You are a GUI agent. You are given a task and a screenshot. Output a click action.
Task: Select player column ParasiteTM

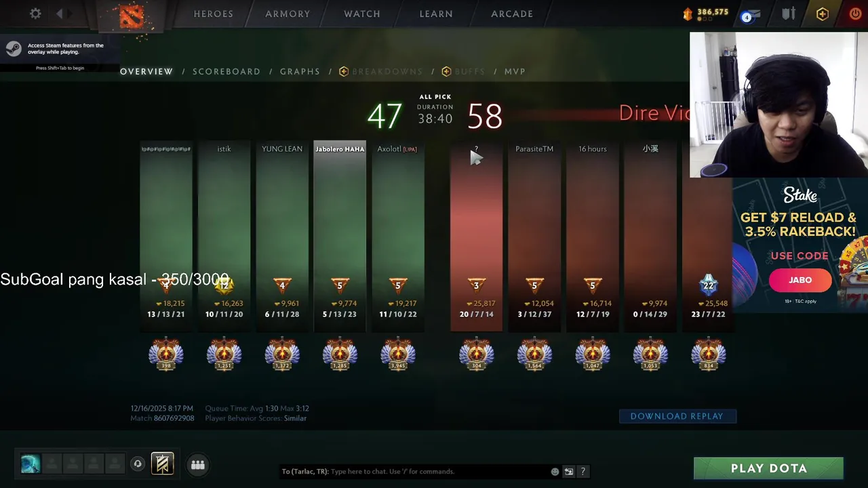tap(534, 237)
